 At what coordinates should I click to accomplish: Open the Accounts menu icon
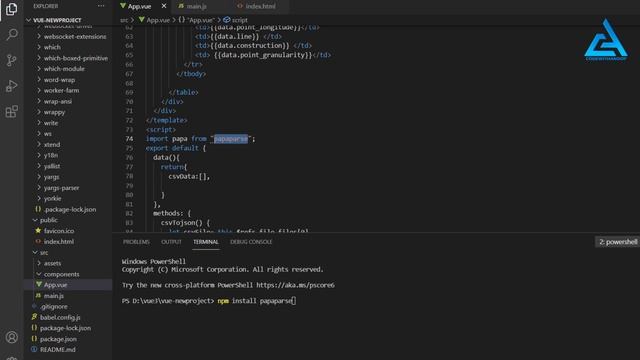tap(12, 337)
